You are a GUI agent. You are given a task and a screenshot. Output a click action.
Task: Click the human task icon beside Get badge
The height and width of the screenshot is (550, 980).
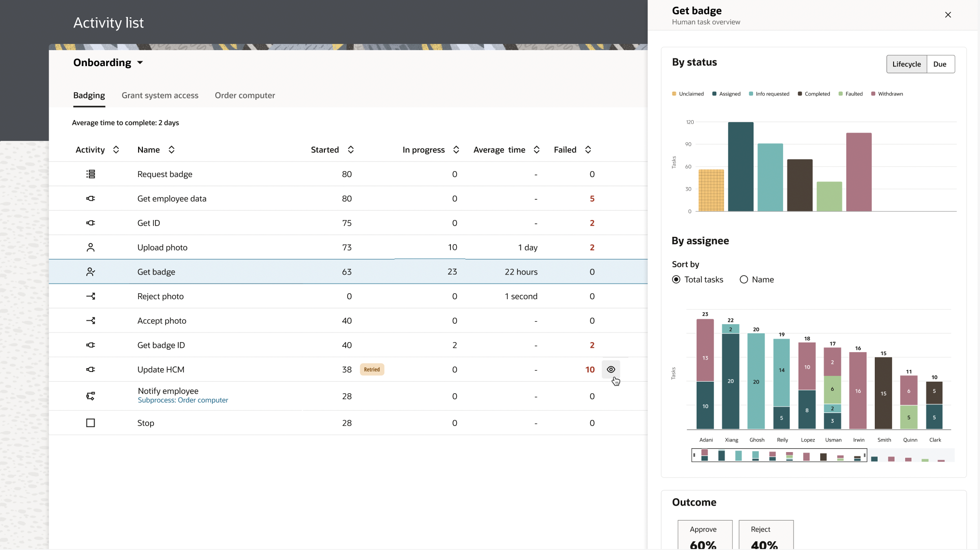point(90,272)
